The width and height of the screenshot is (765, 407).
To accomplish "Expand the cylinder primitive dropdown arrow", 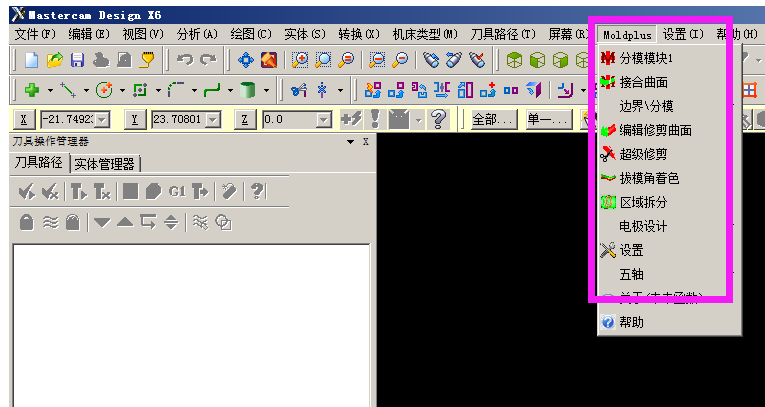I will click(x=267, y=90).
